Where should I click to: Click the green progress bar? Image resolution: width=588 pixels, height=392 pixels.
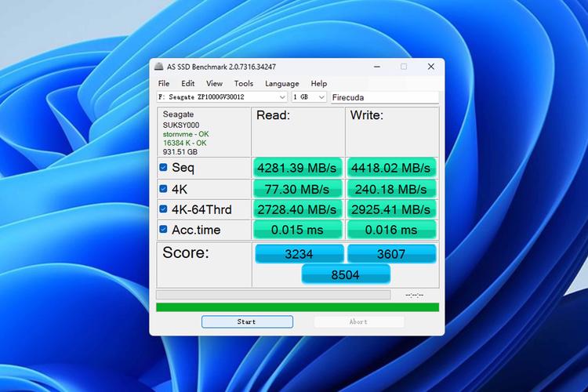[297, 307]
